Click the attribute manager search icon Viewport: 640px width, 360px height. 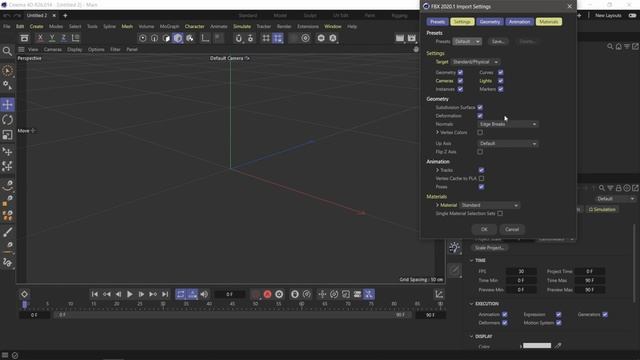[602, 188]
